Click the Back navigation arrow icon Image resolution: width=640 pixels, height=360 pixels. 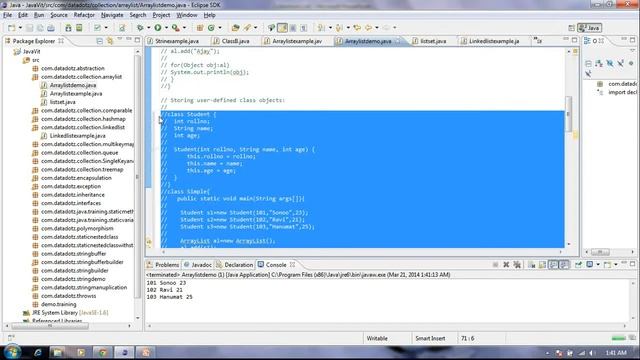pyautogui.click(x=369, y=28)
